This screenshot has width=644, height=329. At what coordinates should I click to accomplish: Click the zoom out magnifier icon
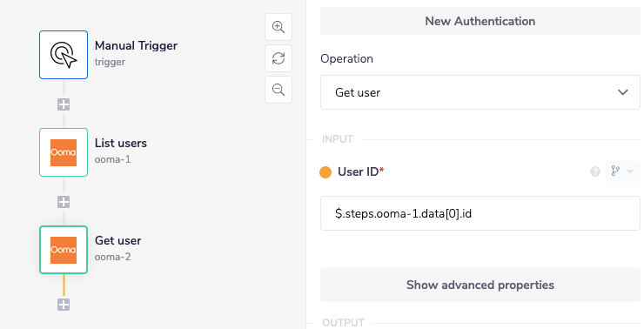point(278,90)
